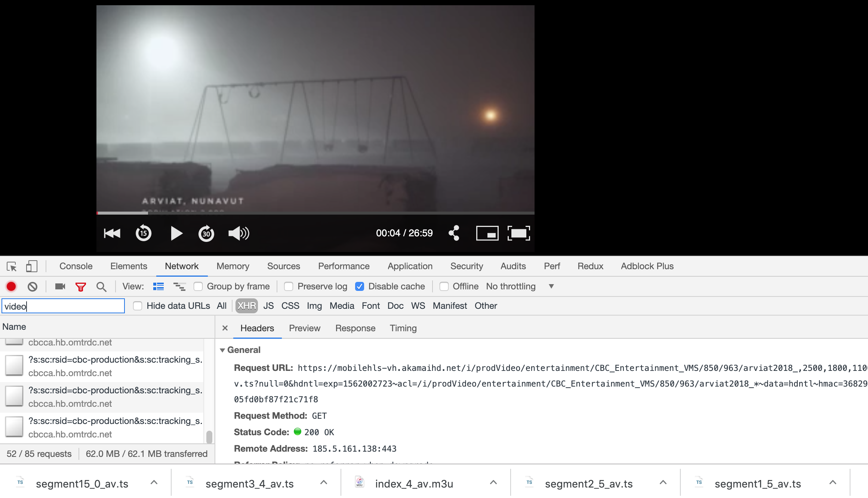The width and height of the screenshot is (868, 498).
Task: Open menu for index_4_av.m3u download
Action: (493, 483)
